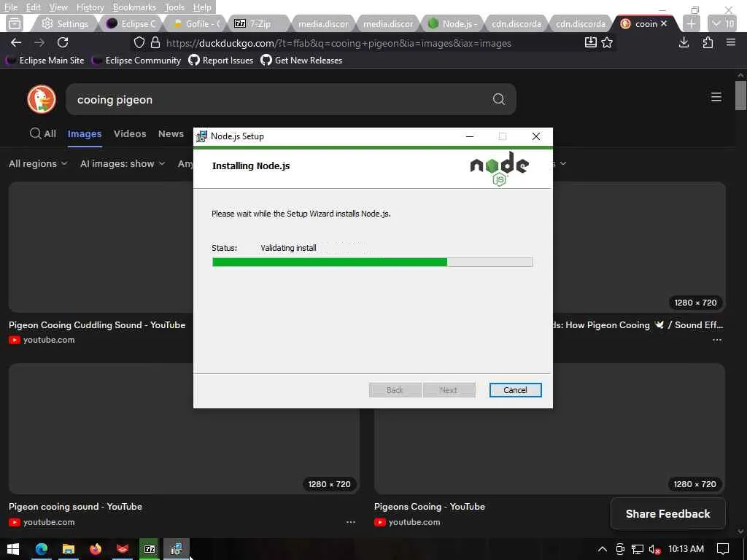Open File Explorer from the taskbar
Screen dimensions: 747x560
point(69,549)
